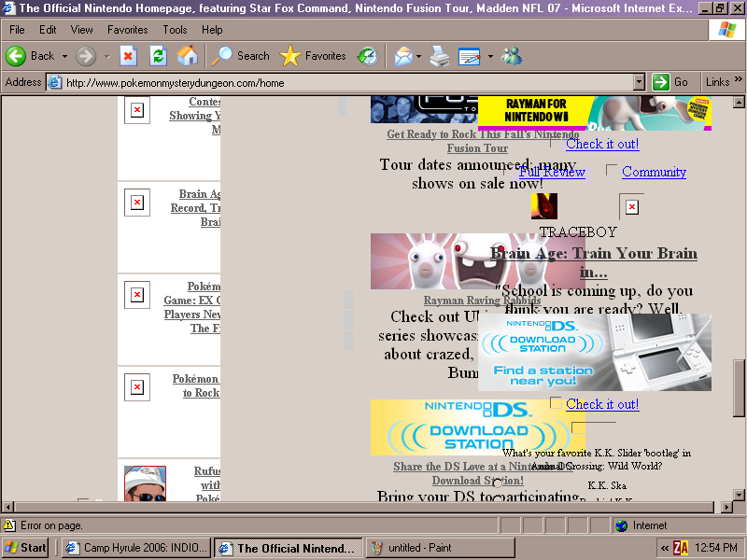Click the DS Download Station Find a station banner
The width and height of the screenshot is (747, 560).
pos(595,353)
